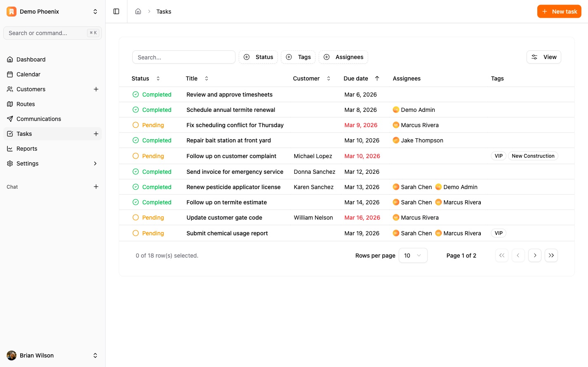Open the Rows per page dropdown
The width and height of the screenshot is (588, 367).
pos(413,256)
